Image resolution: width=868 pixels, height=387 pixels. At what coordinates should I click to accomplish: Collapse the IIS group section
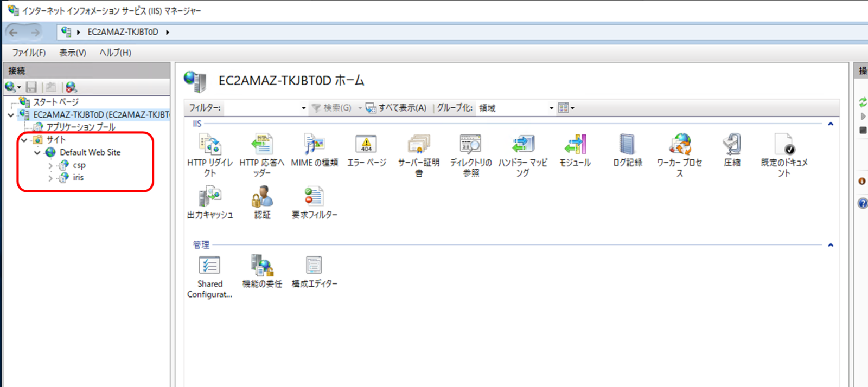click(830, 124)
